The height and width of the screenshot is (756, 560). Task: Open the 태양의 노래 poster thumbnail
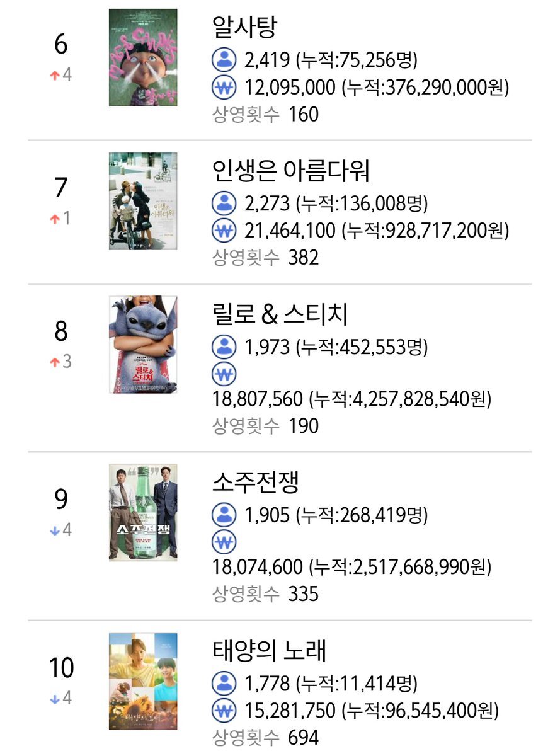pyautogui.click(x=143, y=682)
